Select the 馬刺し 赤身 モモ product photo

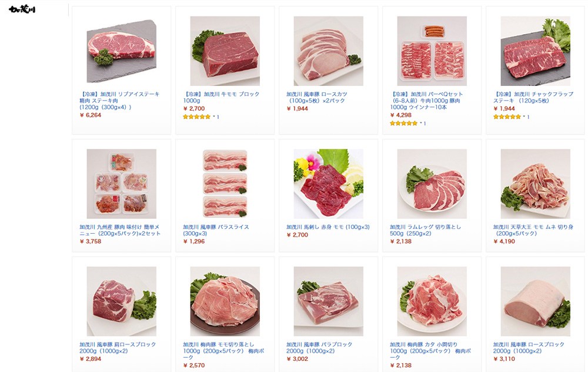329,184
